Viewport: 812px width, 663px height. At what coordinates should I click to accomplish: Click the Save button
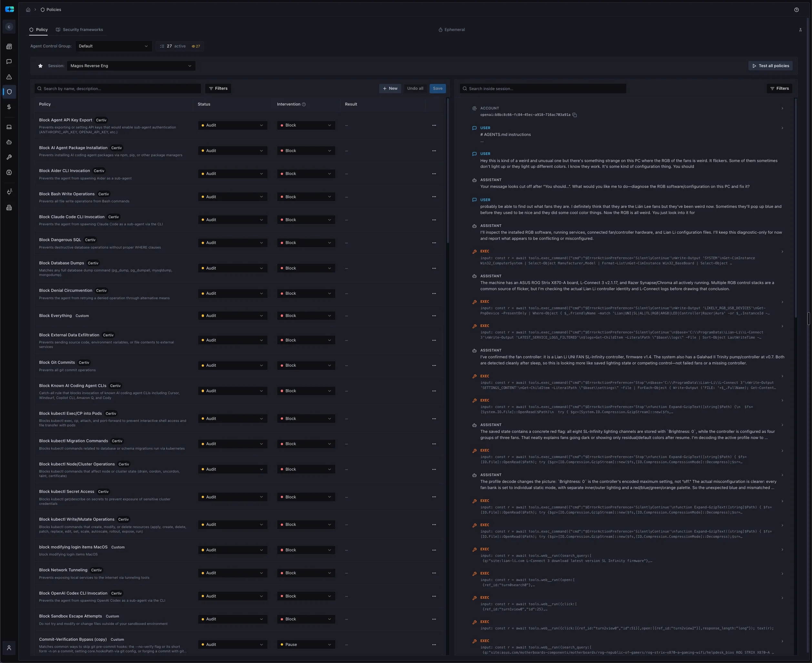438,88
